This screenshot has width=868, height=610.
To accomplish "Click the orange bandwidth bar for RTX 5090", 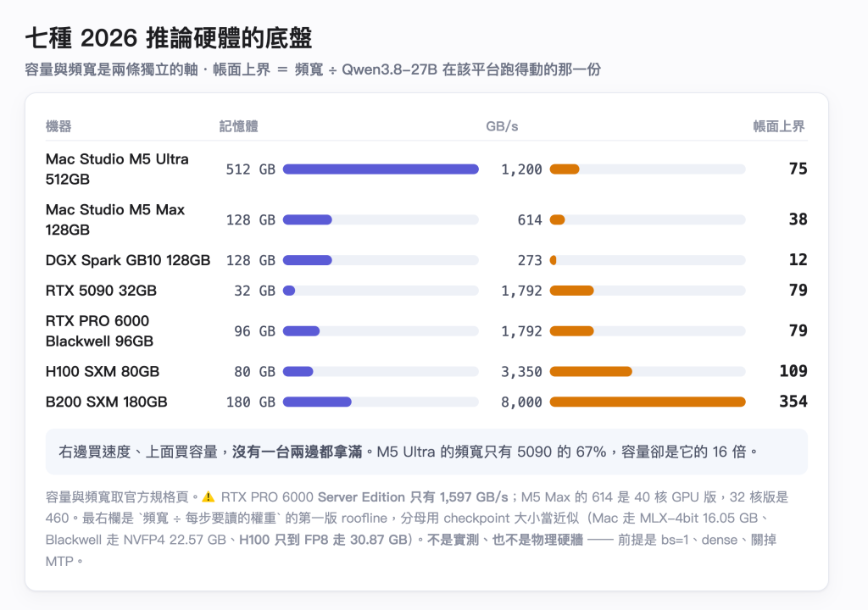I will tap(572, 291).
